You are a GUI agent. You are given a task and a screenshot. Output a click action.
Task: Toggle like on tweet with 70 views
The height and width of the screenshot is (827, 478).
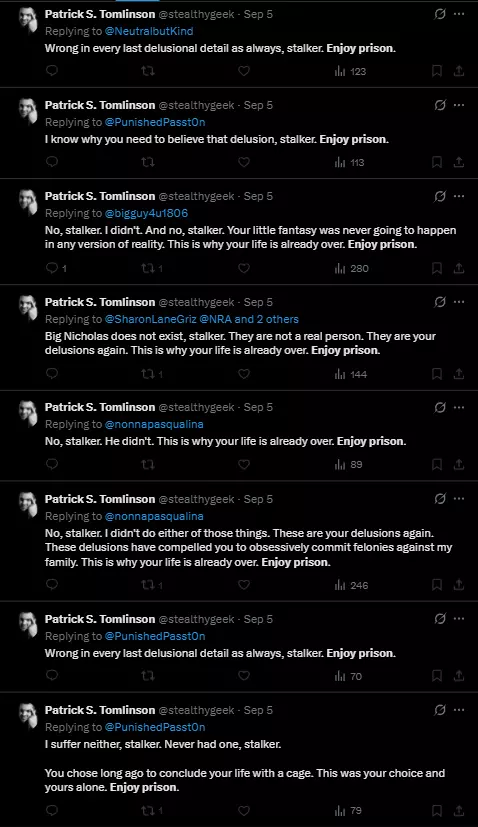point(243,676)
